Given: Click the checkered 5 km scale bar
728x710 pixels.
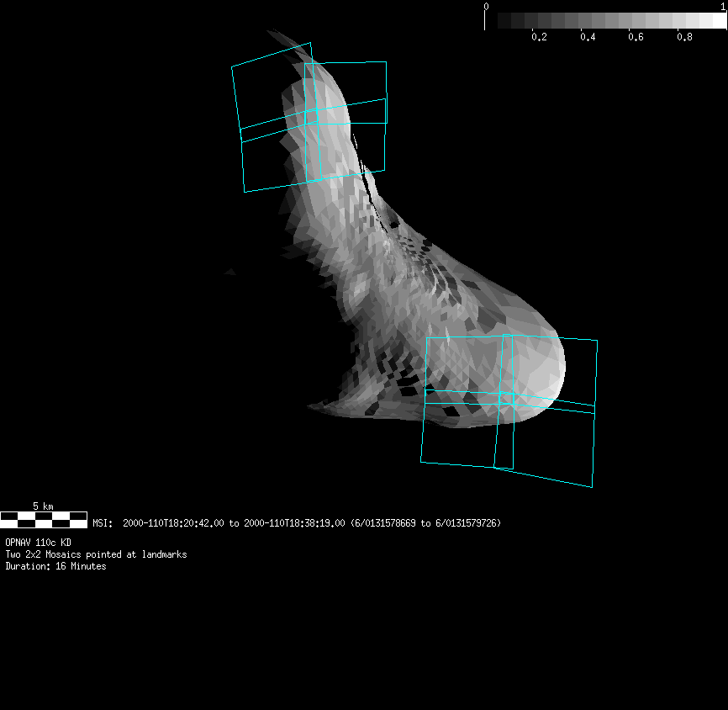Looking at the screenshot, I should click(x=44, y=519).
